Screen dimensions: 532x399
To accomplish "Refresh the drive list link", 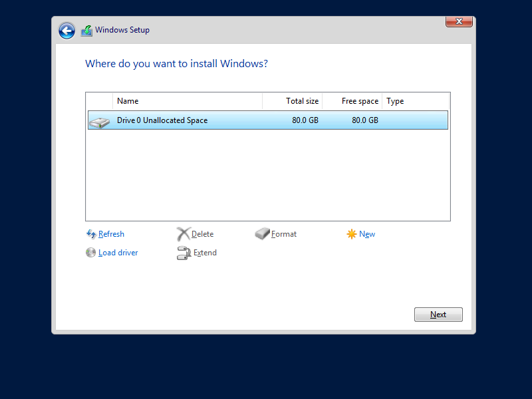I will [111, 234].
